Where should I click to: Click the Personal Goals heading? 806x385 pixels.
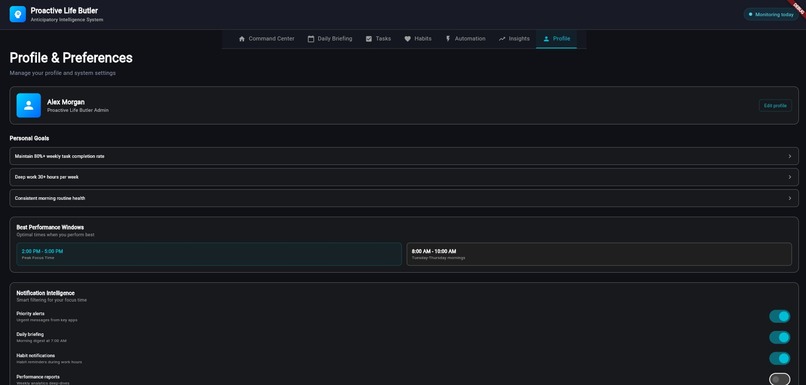point(29,138)
